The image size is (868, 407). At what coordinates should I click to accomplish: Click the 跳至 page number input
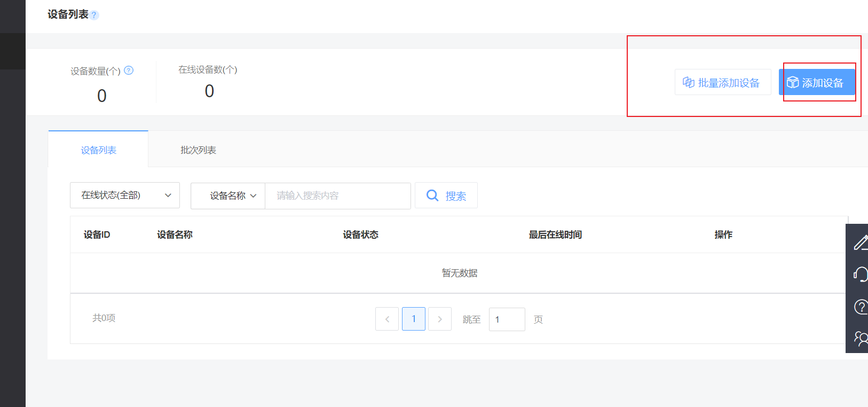point(507,319)
